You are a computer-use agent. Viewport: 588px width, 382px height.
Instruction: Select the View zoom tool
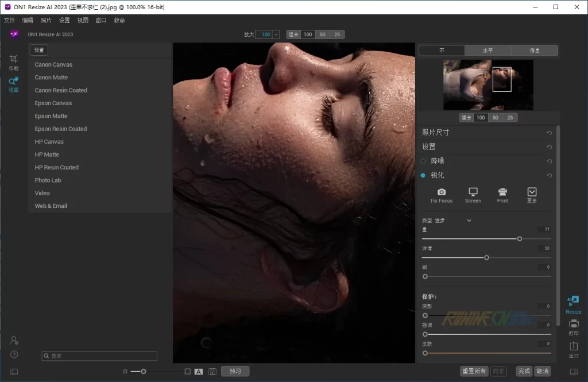point(14,82)
